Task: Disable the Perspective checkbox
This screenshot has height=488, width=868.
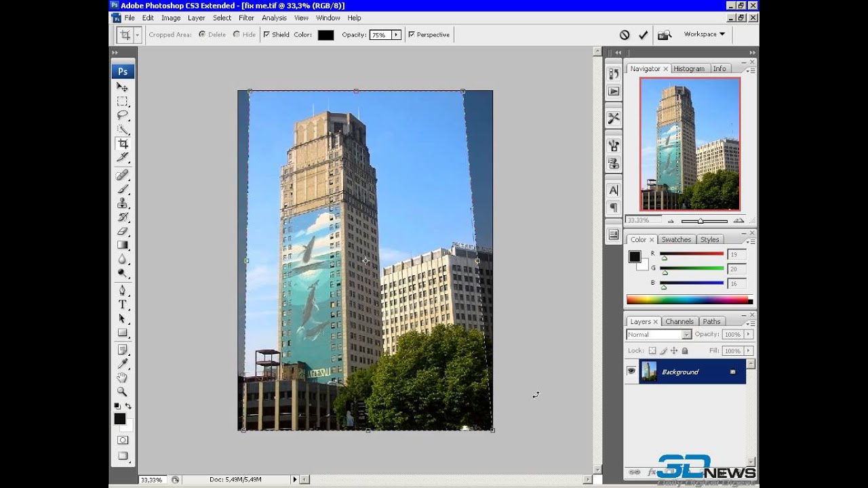Action: point(412,35)
